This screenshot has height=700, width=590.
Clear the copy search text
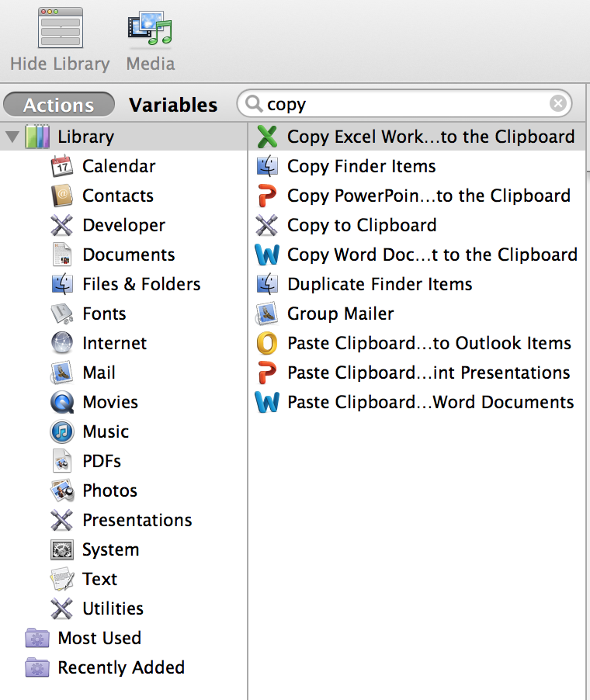pyautogui.click(x=558, y=103)
